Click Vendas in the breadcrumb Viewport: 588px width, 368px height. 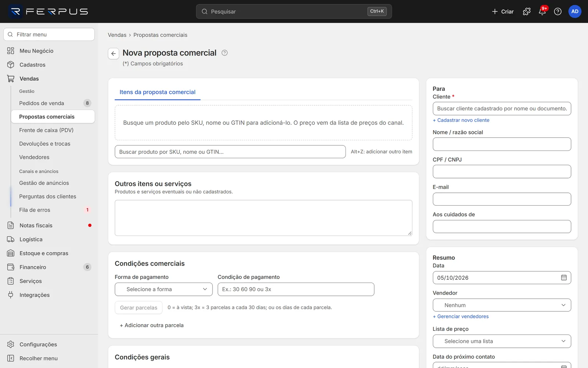click(x=117, y=35)
